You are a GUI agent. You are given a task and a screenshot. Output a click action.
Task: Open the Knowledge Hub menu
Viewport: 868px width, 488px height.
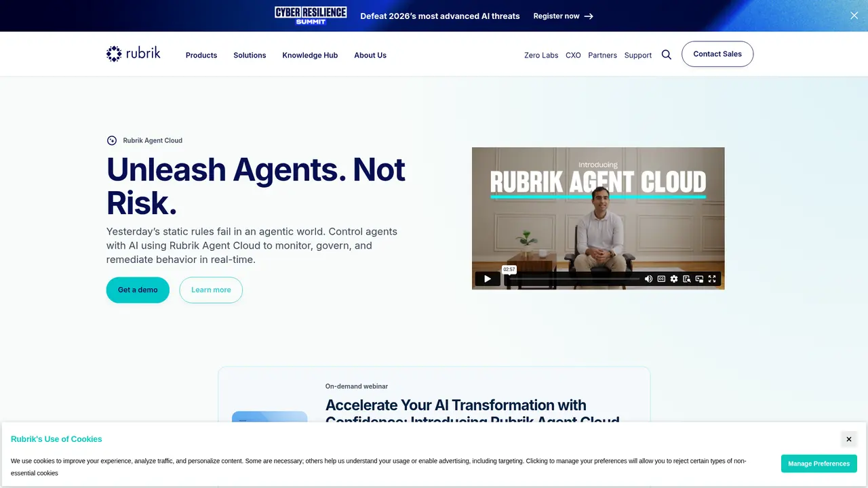tap(310, 55)
